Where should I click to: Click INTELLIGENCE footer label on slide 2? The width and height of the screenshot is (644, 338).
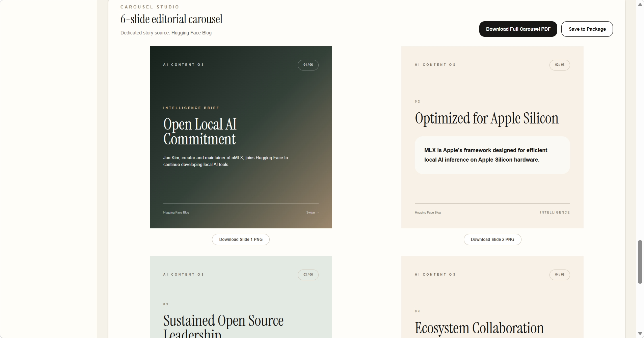coord(555,213)
